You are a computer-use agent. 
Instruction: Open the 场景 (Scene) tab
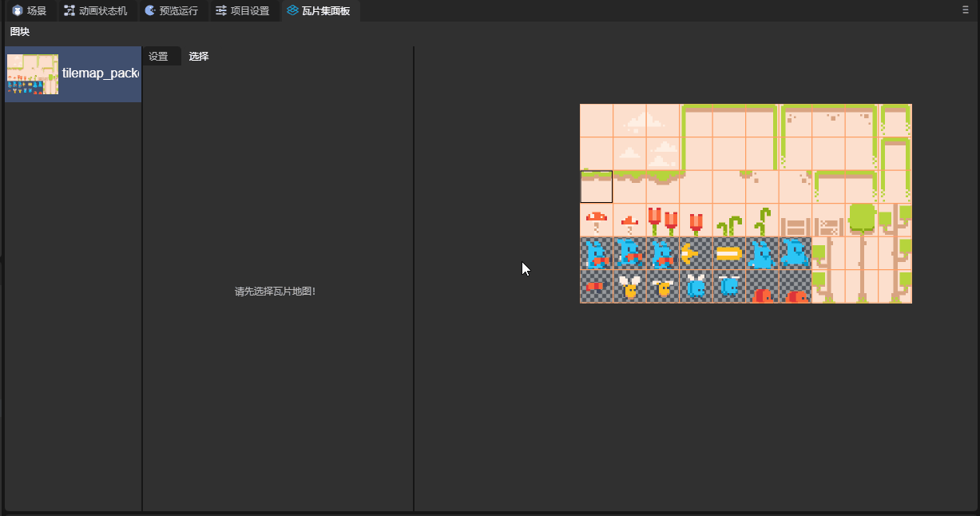point(29,11)
